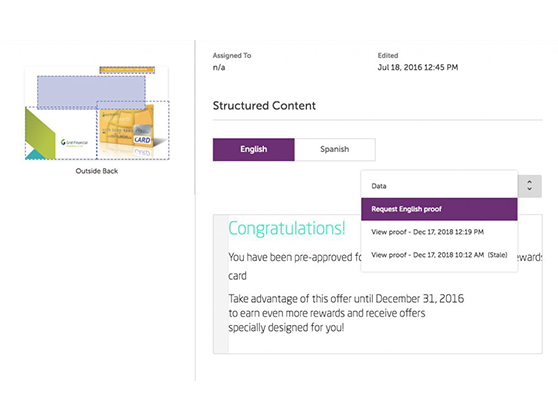Viewport: 558px width, 410px height.
Task: Click the Structured Content heading
Action: (x=264, y=106)
